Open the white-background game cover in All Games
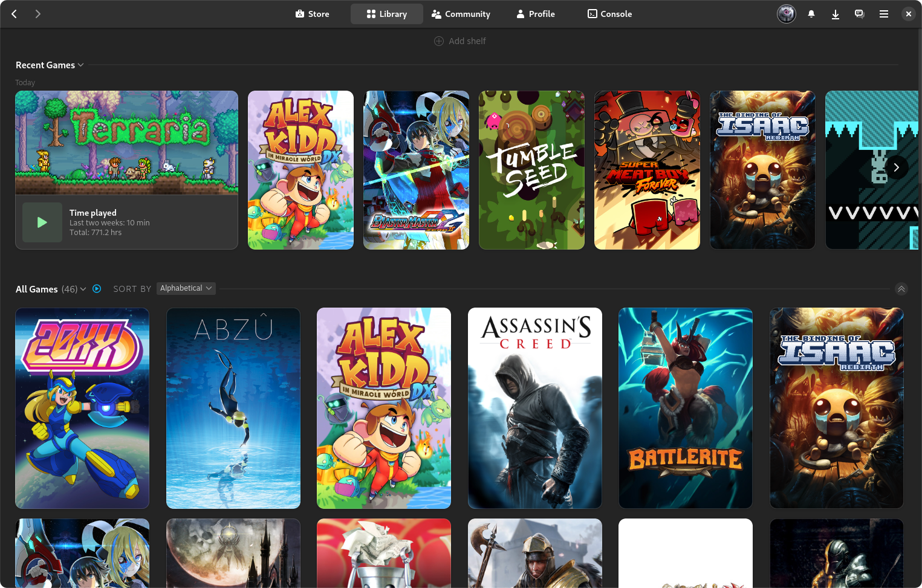Screen dimensions: 922x588 (x=686, y=553)
